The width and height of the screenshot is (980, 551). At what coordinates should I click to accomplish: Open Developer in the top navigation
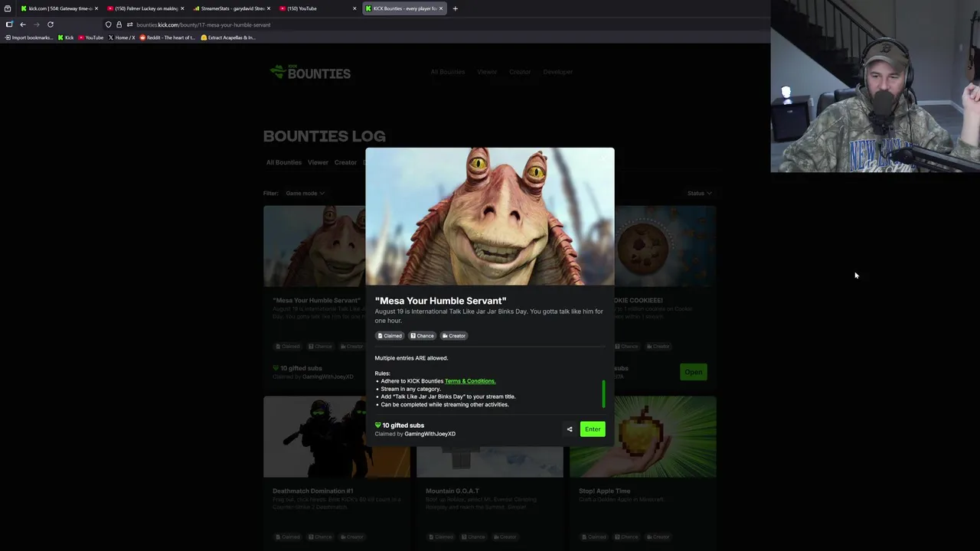point(557,72)
